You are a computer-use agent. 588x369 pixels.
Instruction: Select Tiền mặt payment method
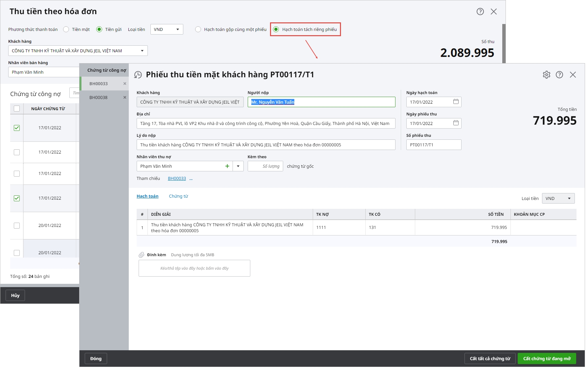coord(66,29)
